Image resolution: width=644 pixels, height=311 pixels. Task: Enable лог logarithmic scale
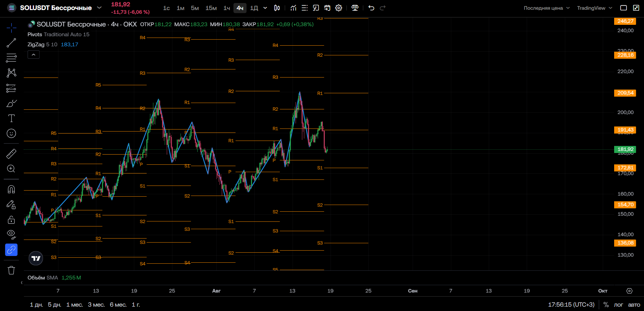pos(618,305)
